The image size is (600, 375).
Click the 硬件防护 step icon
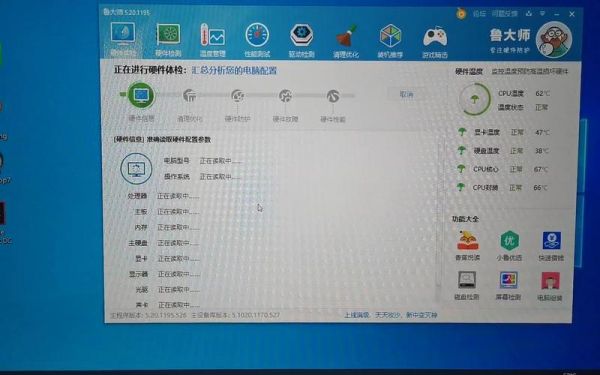point(238,96)
